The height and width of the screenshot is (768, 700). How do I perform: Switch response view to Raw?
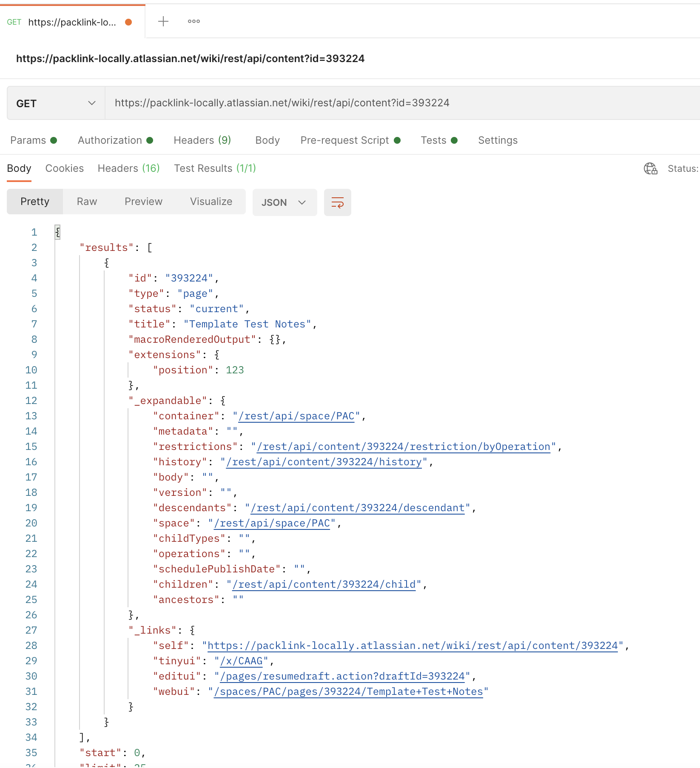86,202
